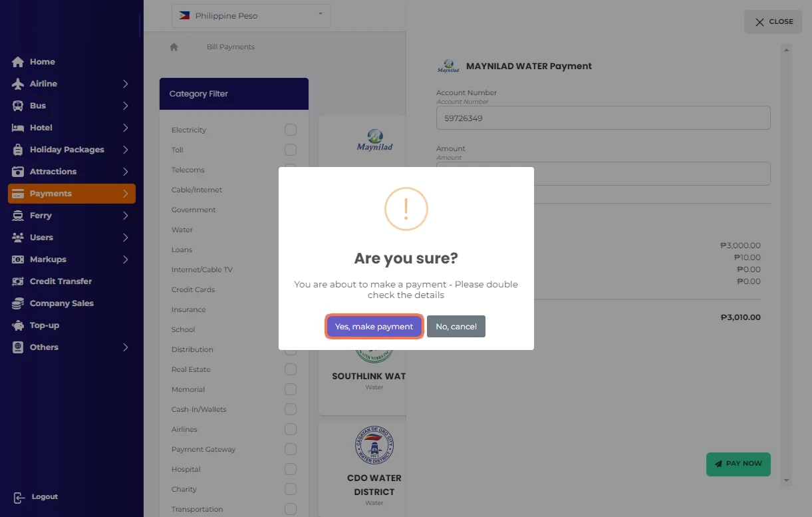This screenshot has width=812, height=517.
Task: Click the Airline plane icon
Action: pos(18,84)
